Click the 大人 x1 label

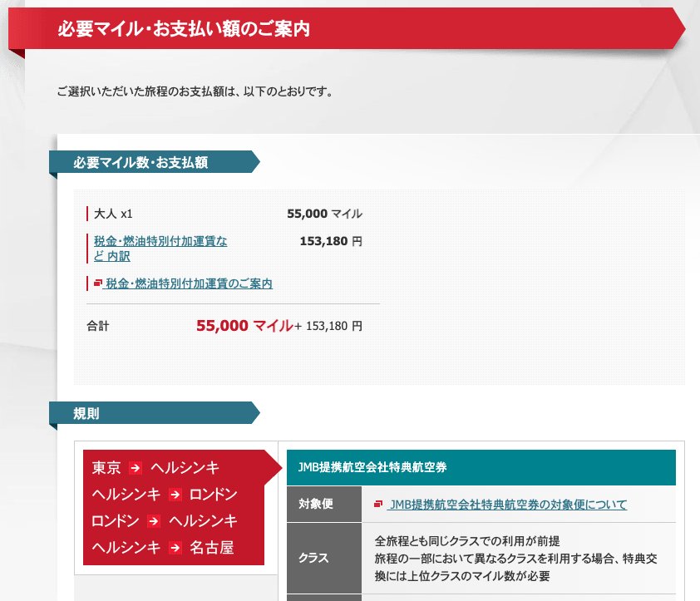[113, 214]
